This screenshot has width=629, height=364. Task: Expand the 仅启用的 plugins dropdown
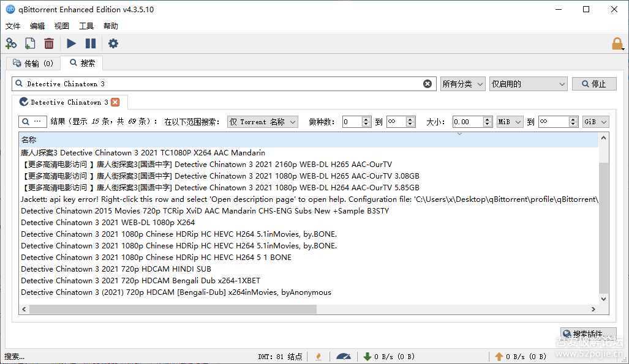point(529,84)
